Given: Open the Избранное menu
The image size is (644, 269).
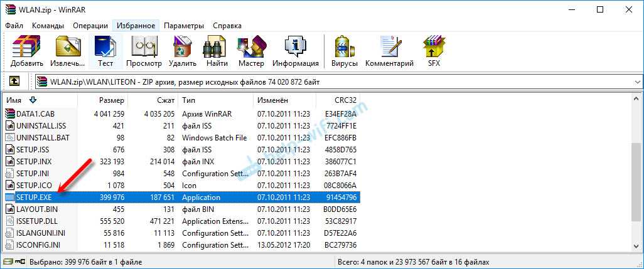Looking at the screenshot, I should [136, 26].
